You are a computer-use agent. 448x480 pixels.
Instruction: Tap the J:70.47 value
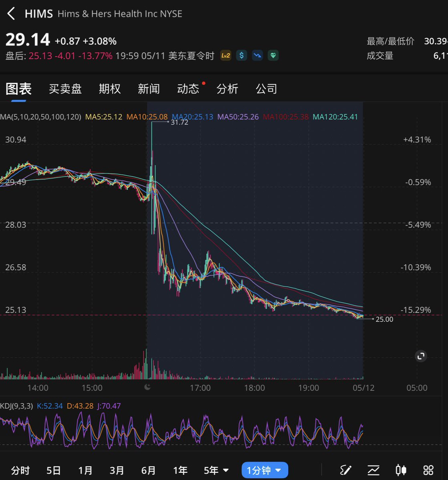(x=109, y=406)
